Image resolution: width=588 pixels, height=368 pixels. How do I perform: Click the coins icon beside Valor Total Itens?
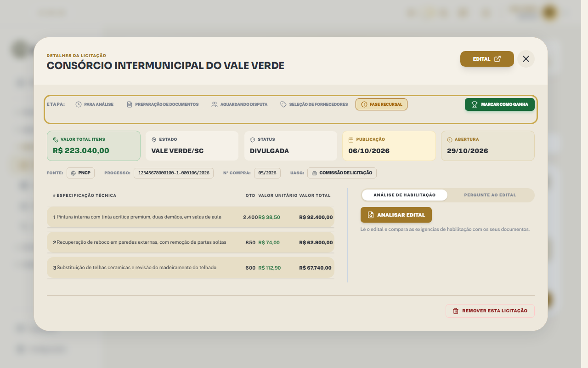click(x=56, y=139)
